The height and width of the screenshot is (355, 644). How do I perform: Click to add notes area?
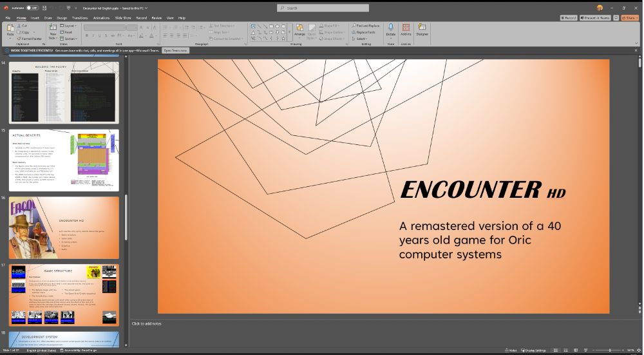[147, 324]
